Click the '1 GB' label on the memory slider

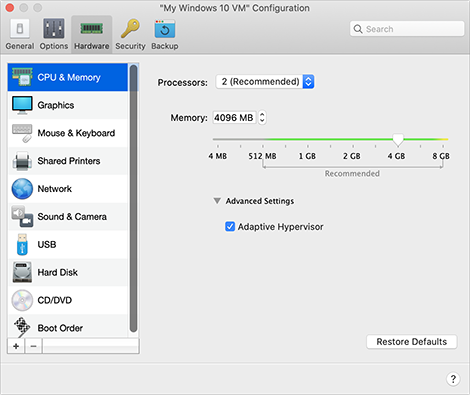tap(307, 156)
